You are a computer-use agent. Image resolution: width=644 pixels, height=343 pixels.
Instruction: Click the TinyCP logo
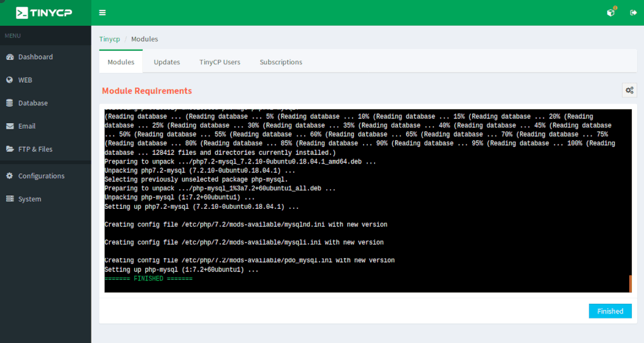[x=44, y=13]
